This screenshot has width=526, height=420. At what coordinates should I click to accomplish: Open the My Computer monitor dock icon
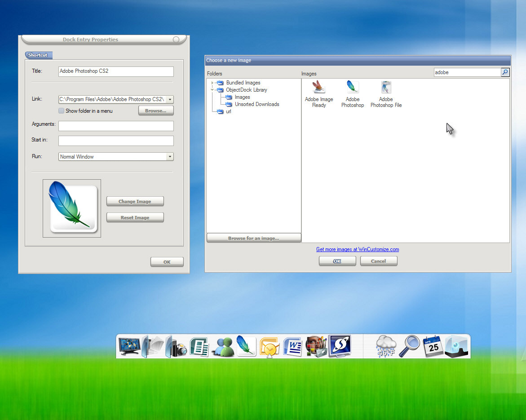click(129, 346)
